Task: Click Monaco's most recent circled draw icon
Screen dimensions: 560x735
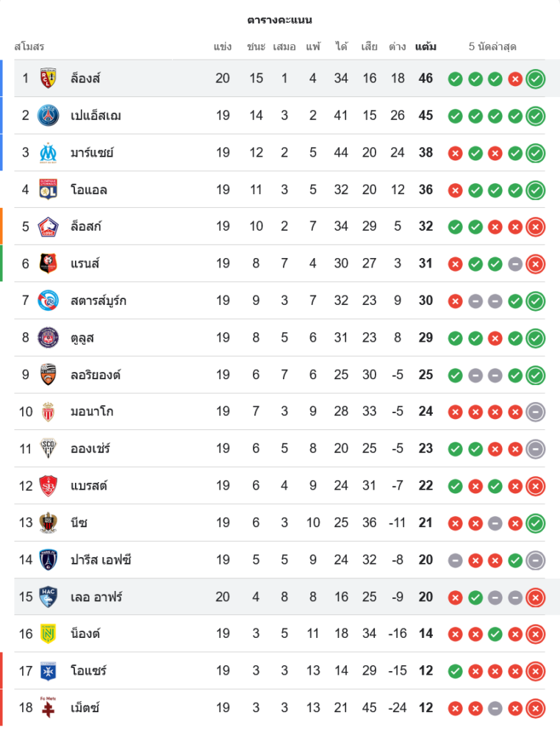Action: click(x=536, y=412)
